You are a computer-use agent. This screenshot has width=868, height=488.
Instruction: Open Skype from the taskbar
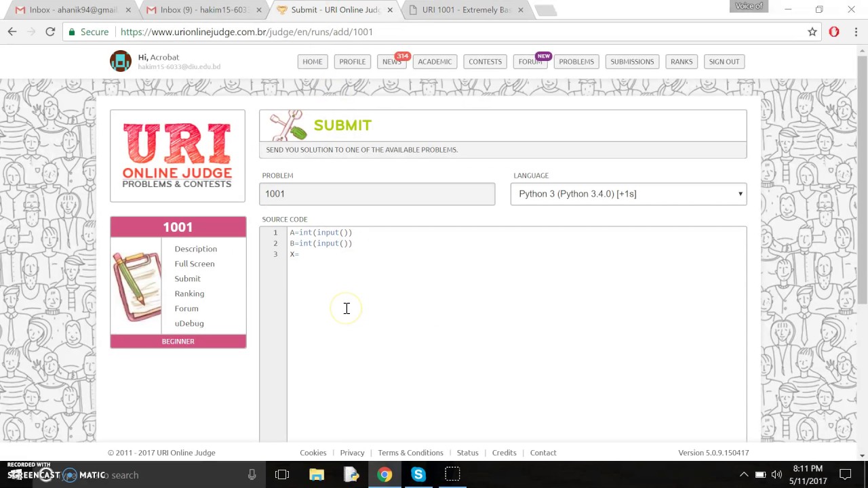pyautogui.click(x=418, y=475)
